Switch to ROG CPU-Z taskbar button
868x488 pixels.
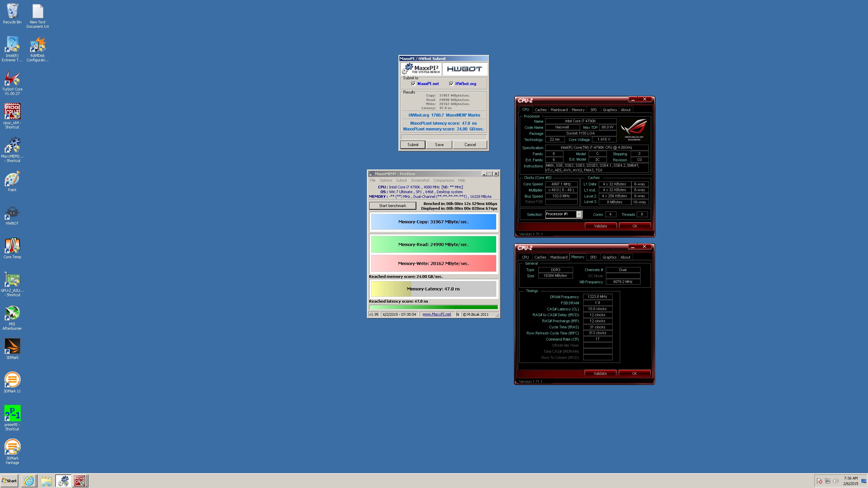[80, 481]
